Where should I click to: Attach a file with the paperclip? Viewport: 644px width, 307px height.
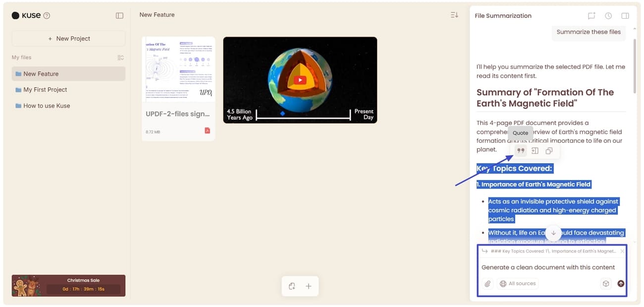click(x=487, y=284)
